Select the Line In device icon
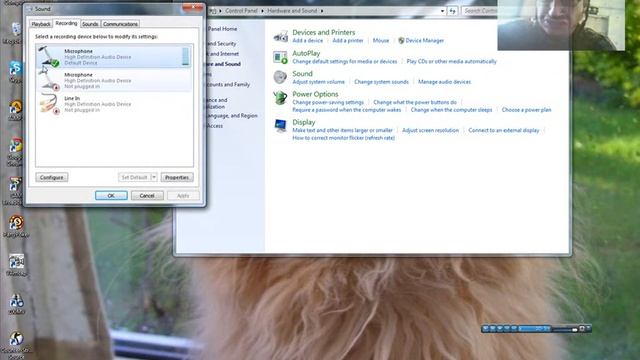Viewport: 640px width, 360px height. coord(49,104)
